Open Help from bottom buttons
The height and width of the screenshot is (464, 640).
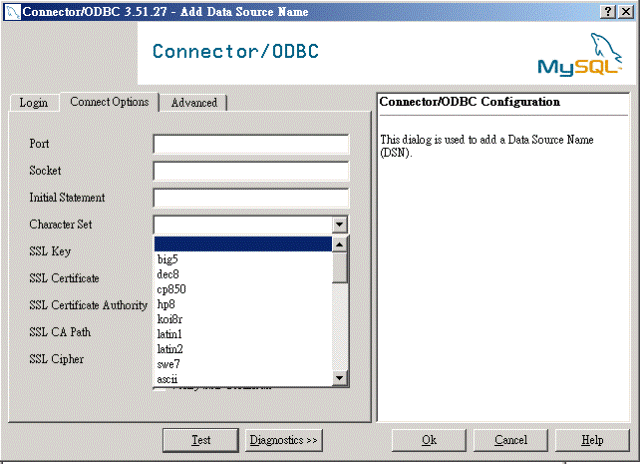tap(592, 440)
